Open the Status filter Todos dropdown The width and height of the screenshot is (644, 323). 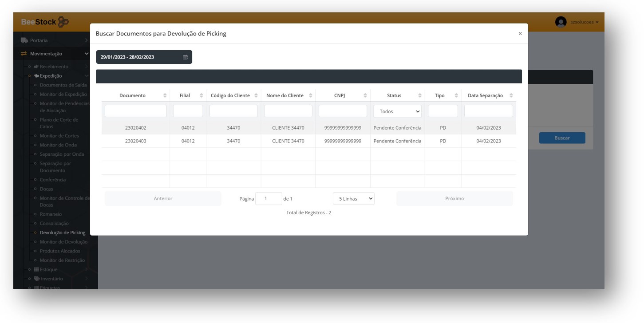pos(397,111)
